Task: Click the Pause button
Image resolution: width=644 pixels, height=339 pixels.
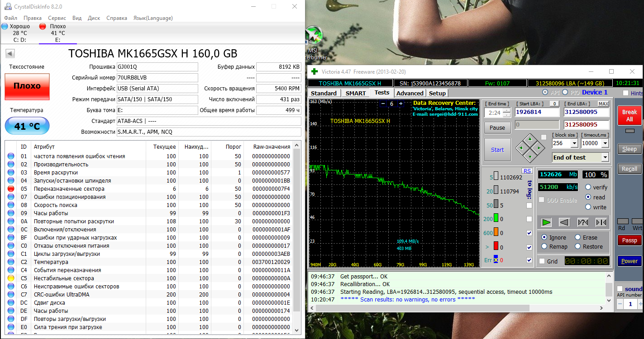Action: 497,127
